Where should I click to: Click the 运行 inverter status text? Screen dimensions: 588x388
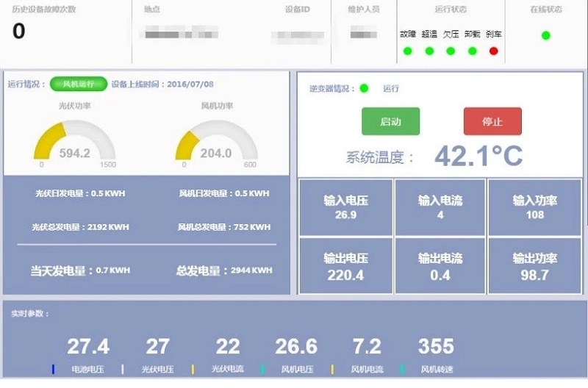click(x=391, y=88)
